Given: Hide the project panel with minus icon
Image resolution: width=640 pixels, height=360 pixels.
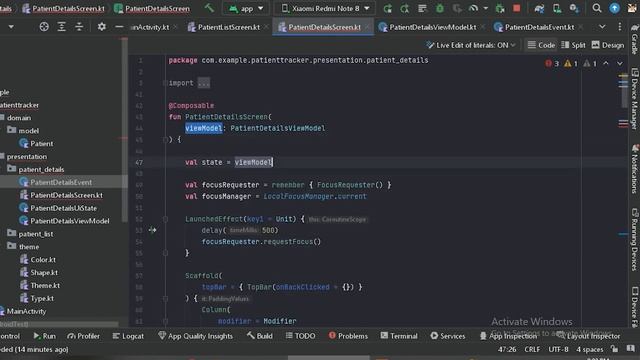Looking at the screenshot, I should (x=119, y=27).
